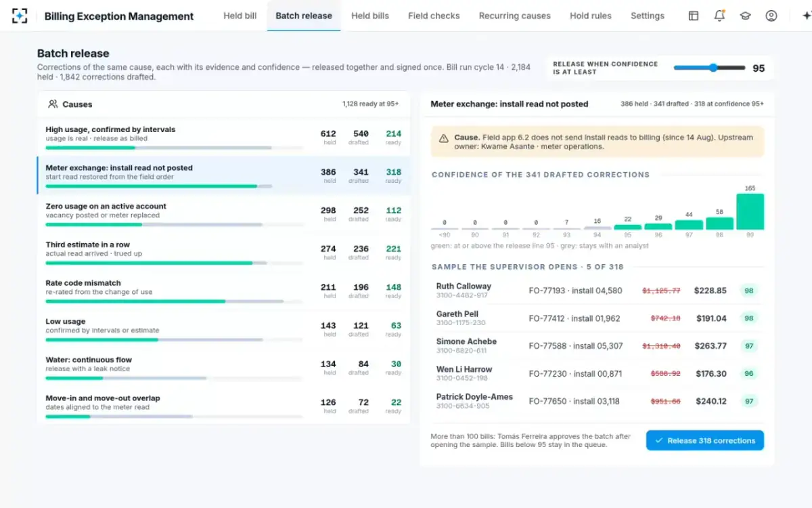
Task: Select the Water: continuous flow cause
Action: tap(223, 368)
